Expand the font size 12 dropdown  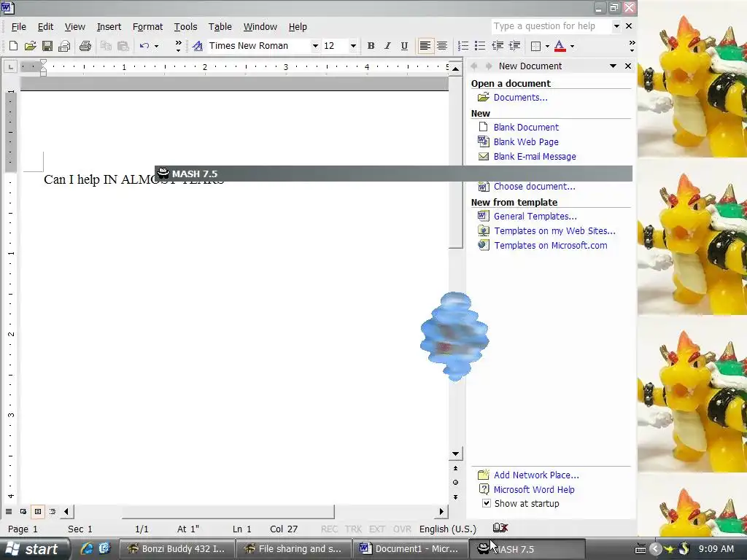353,46
